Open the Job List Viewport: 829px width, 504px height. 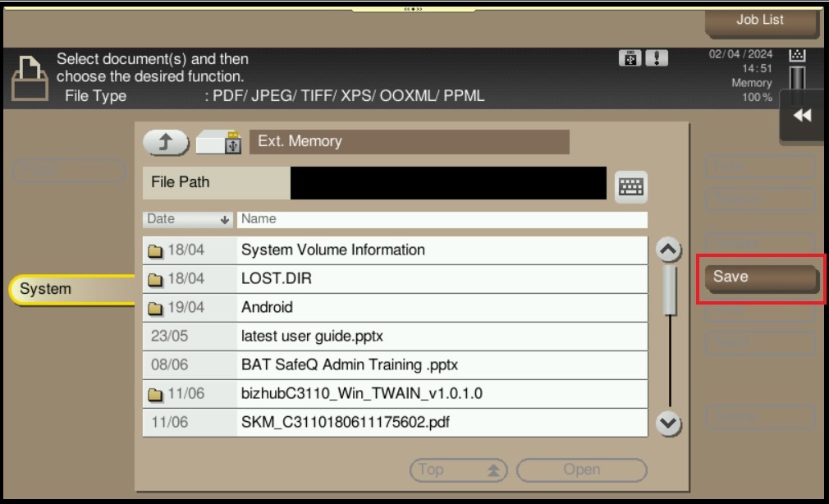(760, 21)
